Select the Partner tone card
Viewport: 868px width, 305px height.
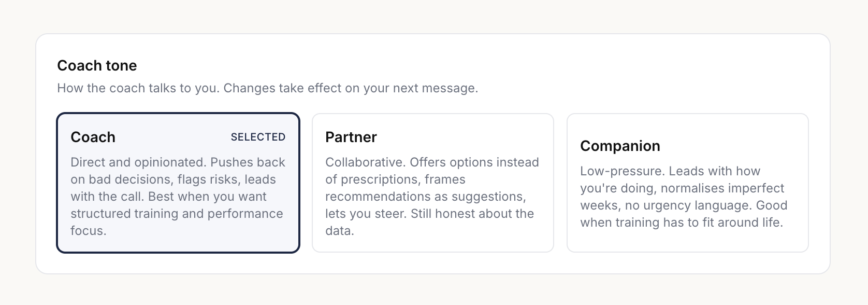tap(432, 183)
